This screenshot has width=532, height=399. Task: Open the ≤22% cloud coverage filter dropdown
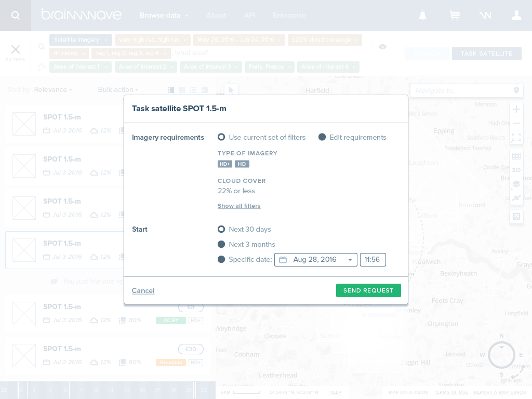(325, 39)
